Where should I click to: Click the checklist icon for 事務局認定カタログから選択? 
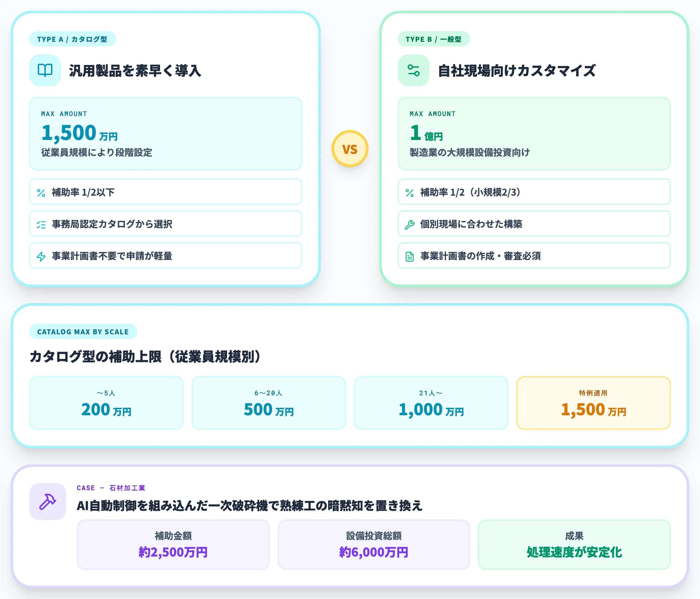tap(41, 224)
